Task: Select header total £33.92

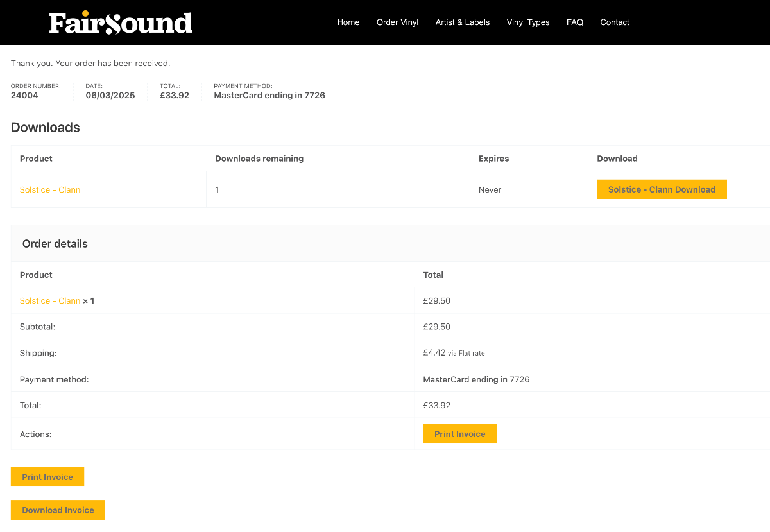Action: (x=175, y=95)
